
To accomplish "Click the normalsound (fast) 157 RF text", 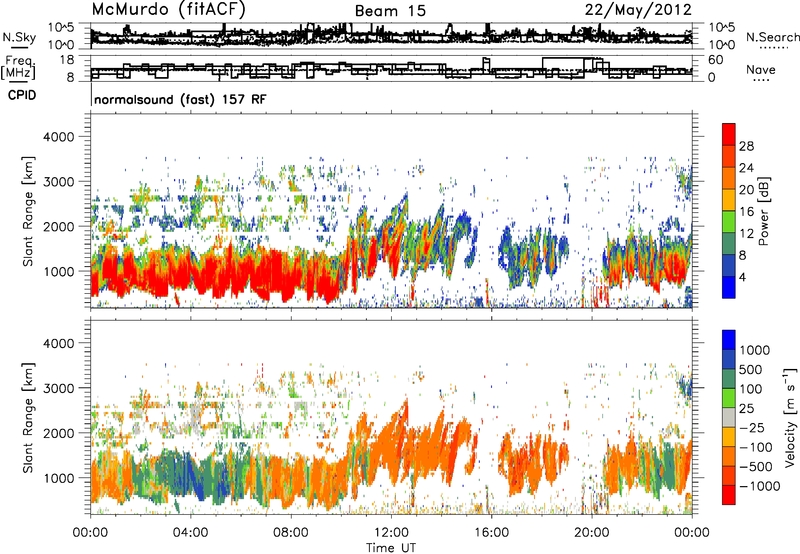I will click(x=180, y=99).
